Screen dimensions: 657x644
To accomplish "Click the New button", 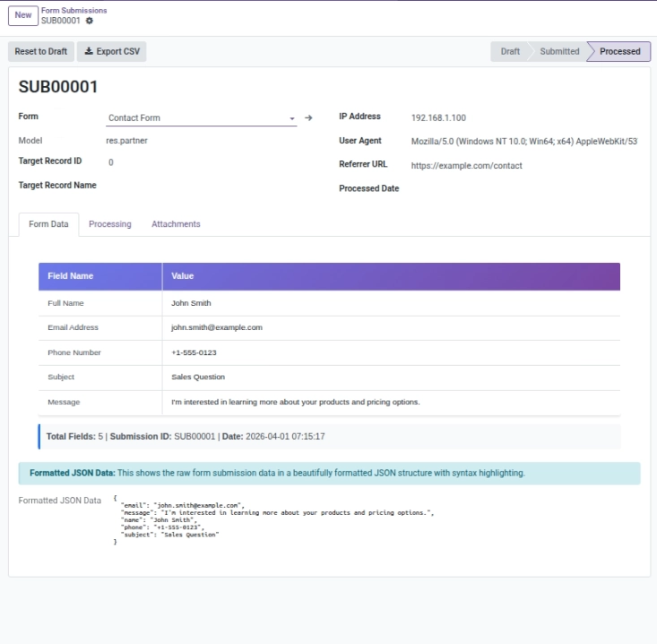I will [23, 15].
